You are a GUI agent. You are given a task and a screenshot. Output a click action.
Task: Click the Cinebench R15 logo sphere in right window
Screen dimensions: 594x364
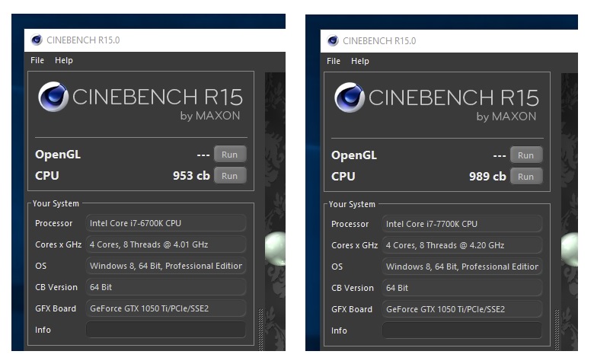click(350, 97)
